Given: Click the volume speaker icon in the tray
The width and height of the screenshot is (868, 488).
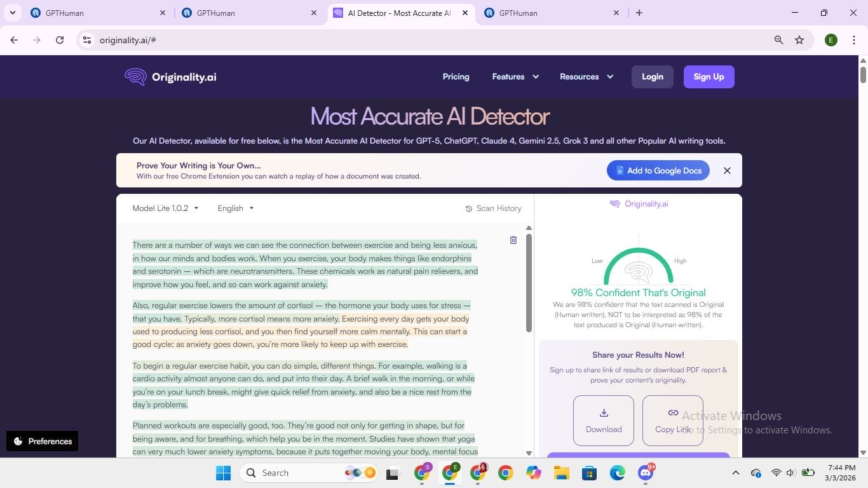Looking at the screenshot, I should 790,473.
